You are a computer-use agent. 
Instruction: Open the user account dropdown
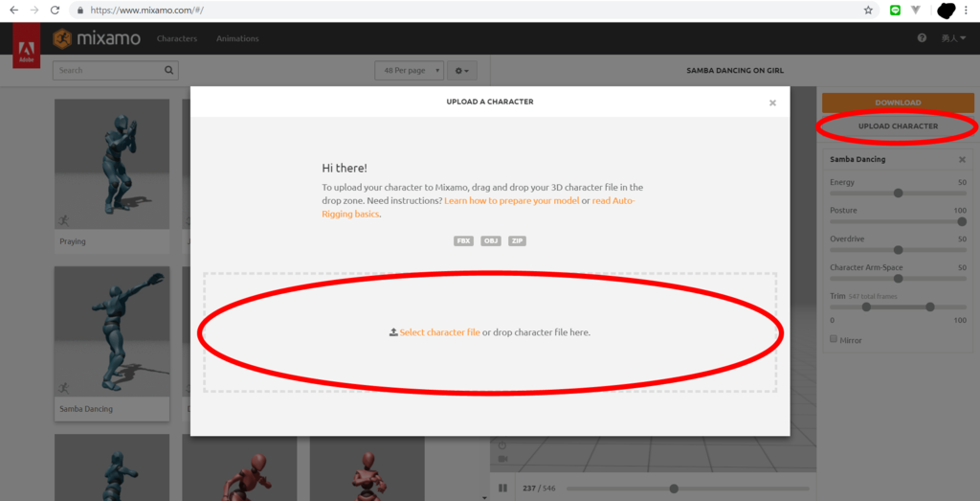(954, 38)
